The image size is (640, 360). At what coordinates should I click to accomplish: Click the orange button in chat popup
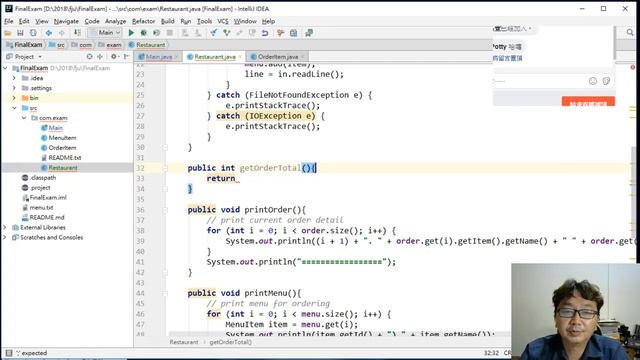pos(588,102)
